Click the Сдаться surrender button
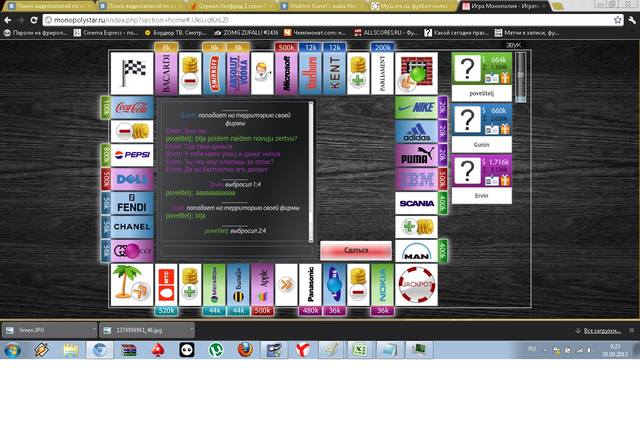 (356, 250)
